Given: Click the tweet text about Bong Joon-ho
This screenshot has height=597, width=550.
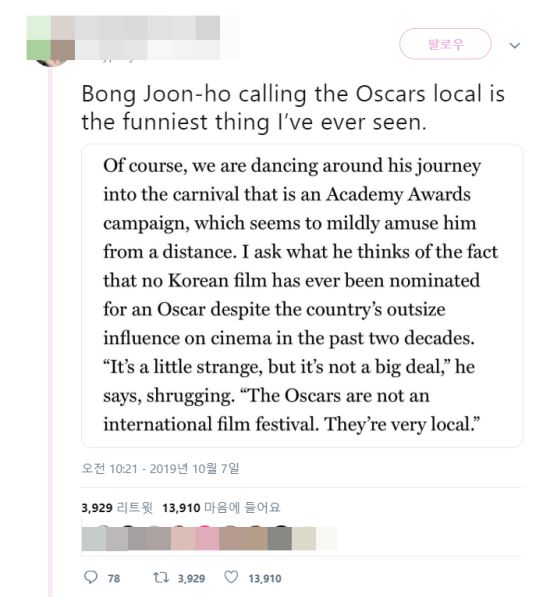Looking at the screenshot, I should click(x=293, y=108).
